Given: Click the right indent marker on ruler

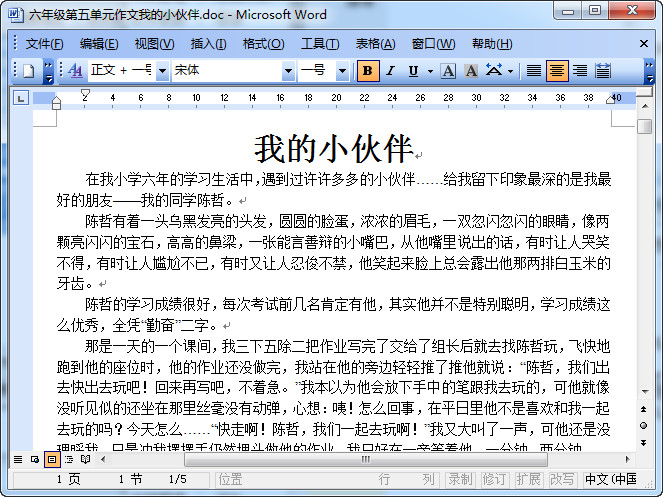Looking at the screenshot, I should pos(610,99).
